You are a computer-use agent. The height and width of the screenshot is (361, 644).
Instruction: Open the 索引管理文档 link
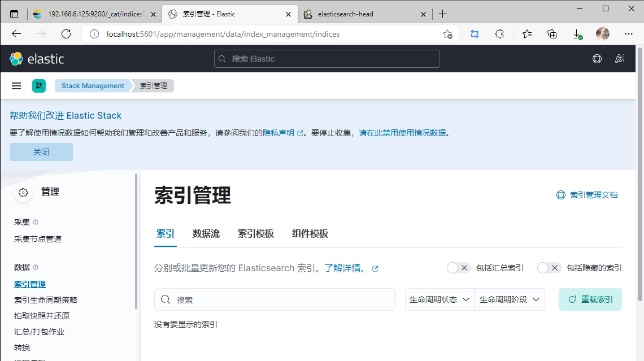click(x=588, y=195)
